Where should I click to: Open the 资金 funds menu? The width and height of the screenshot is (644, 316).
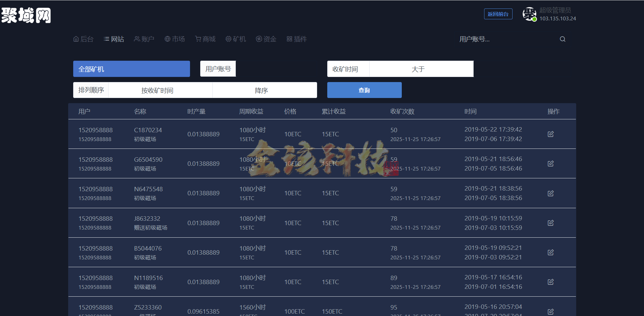pos(267,39)
